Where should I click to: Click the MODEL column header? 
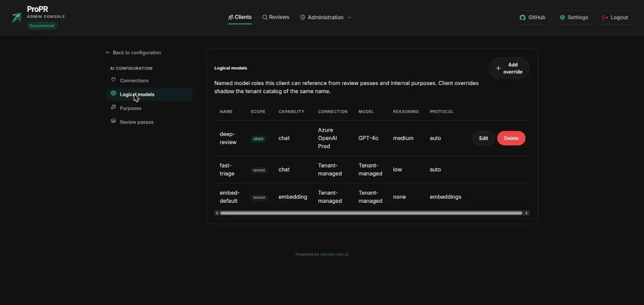[366, 112]
